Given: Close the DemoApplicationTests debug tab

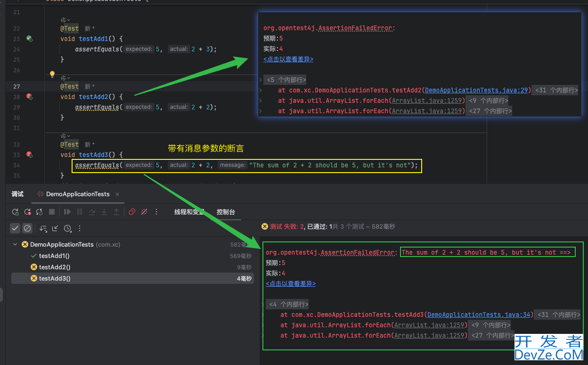Looking at the screenshot, I should click(x=117, y=194).
